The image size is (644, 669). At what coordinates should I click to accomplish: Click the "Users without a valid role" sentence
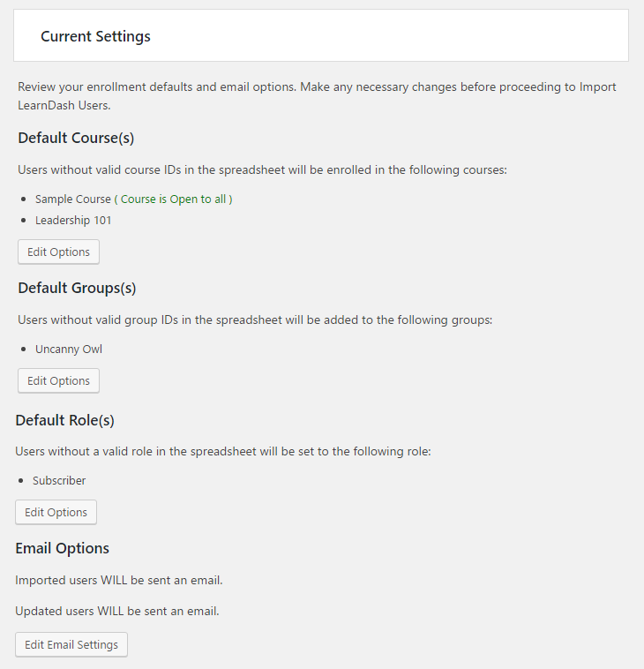(222, 451)
